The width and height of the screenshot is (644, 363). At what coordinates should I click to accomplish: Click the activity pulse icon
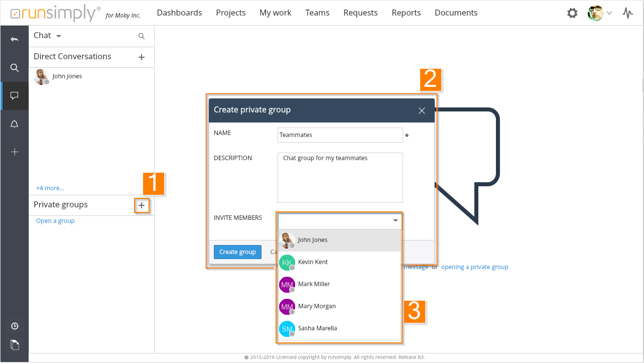coord(627,13)
